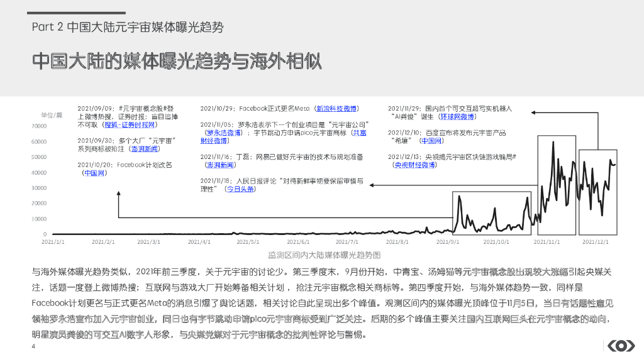This screenshot has width=644, height=362.
Task: Click the 2021/4/1 x-axis date
Action: coord(199,242)
